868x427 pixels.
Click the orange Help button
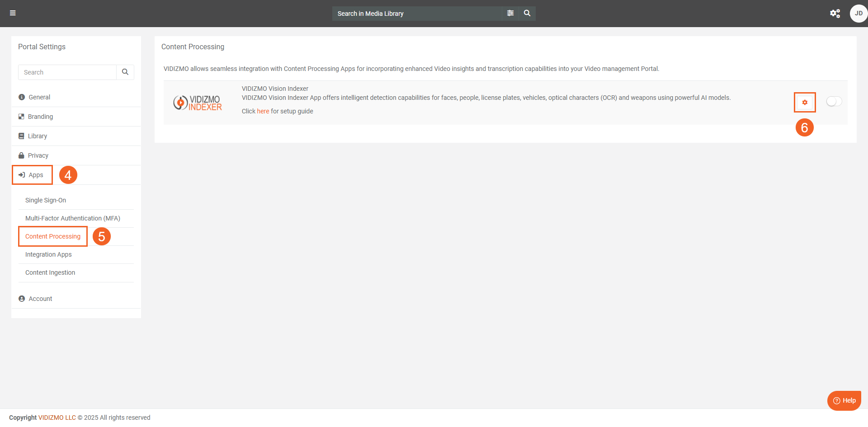(844, 400)
